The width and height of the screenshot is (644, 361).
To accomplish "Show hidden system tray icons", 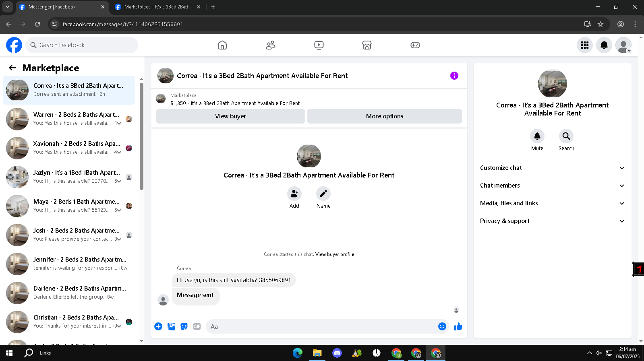I will 589,353.
